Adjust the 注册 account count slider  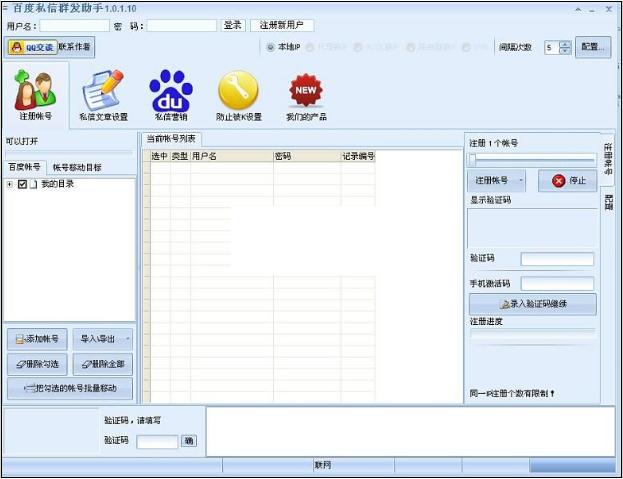click(x=472, y=158)
